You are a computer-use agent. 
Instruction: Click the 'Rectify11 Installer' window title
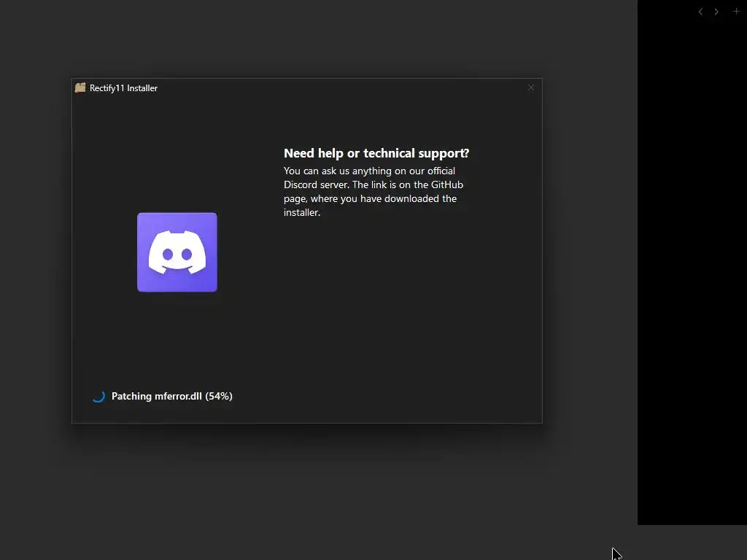(x=123, y=88)
